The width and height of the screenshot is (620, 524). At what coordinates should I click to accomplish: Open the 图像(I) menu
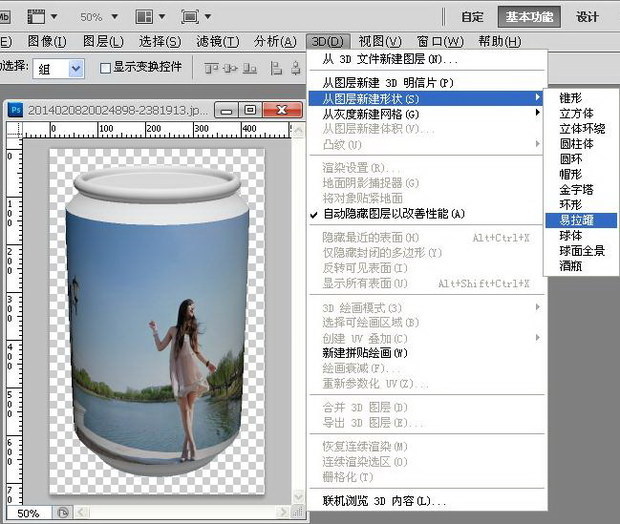point(47,41)
